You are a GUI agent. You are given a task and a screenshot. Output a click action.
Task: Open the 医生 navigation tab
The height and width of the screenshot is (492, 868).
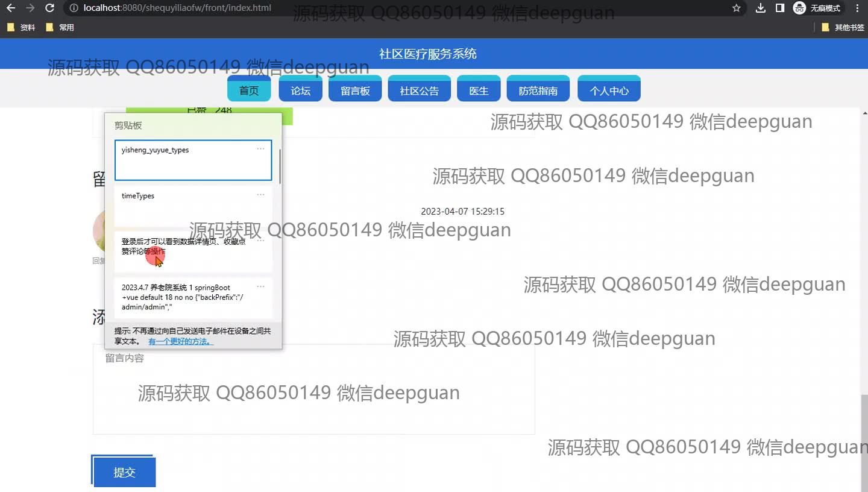coord(479,91)
